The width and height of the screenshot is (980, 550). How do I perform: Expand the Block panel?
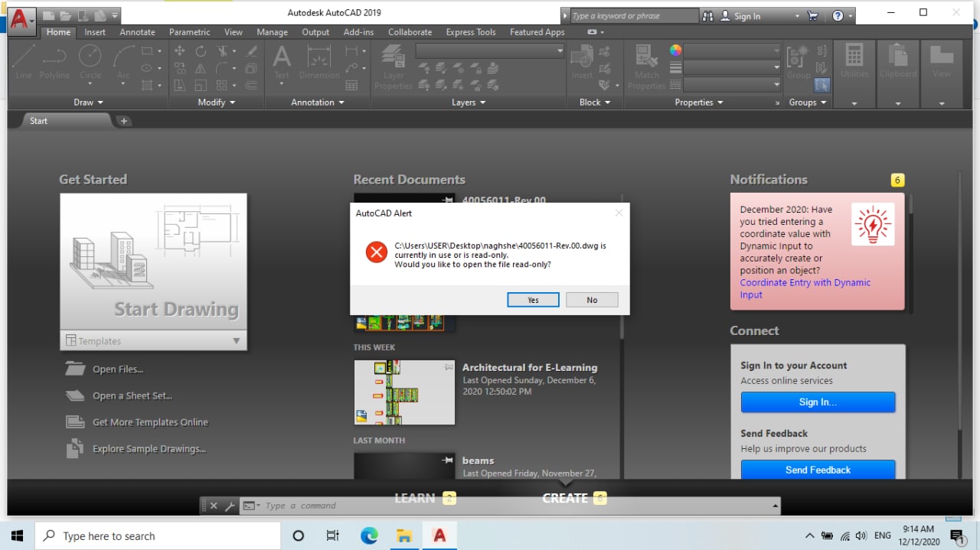click(x=595, y=103)
